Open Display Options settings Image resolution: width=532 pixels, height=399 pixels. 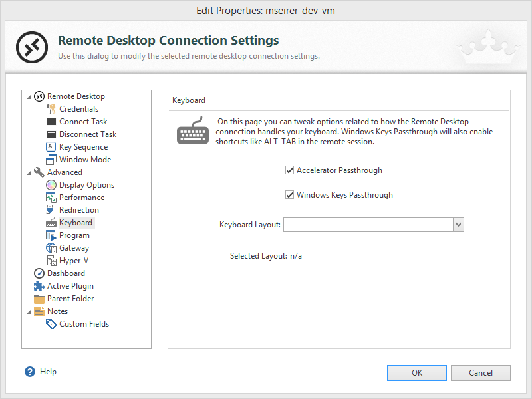click(x=86, y=185)
